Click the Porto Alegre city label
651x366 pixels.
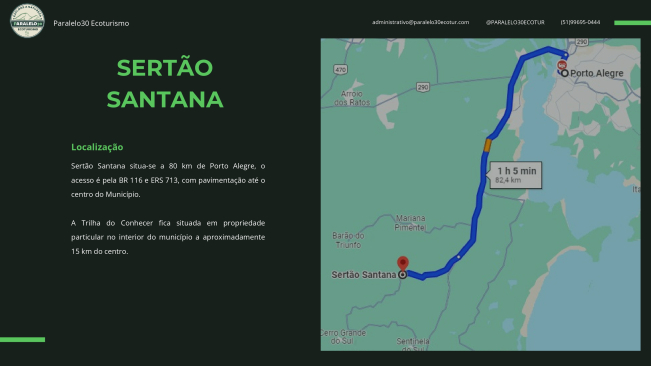(597, 73)
